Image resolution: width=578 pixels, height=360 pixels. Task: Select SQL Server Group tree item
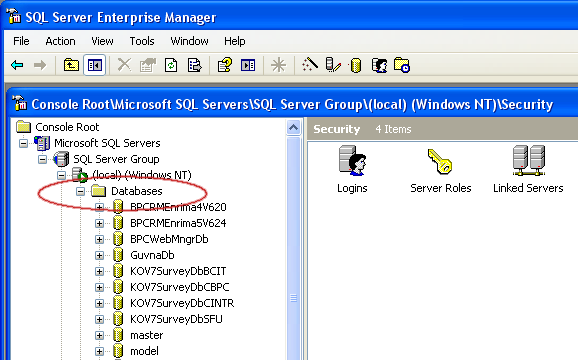pyautogui.click(x=116, y=159)
